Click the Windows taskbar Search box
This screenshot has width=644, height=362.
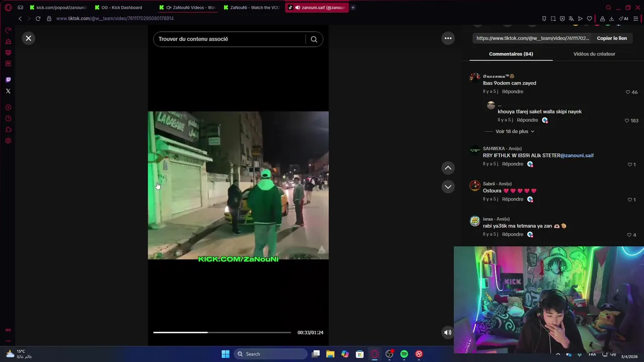point(271,354)
